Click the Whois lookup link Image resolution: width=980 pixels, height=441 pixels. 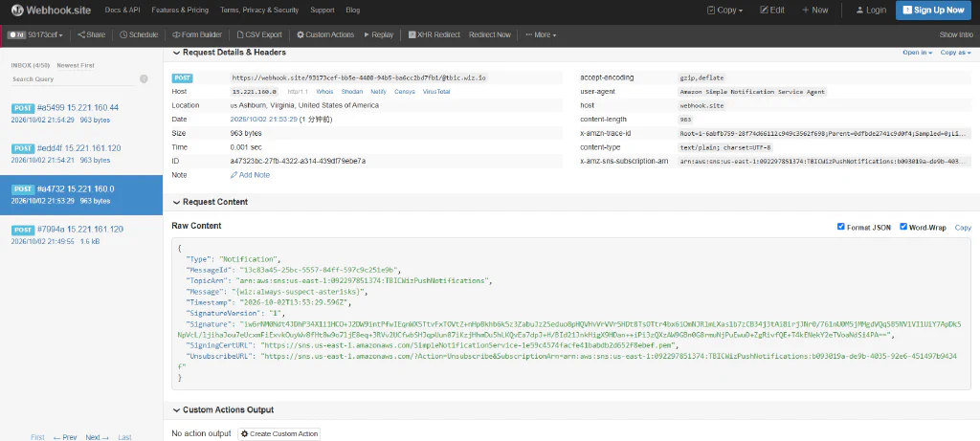[324, 92]
